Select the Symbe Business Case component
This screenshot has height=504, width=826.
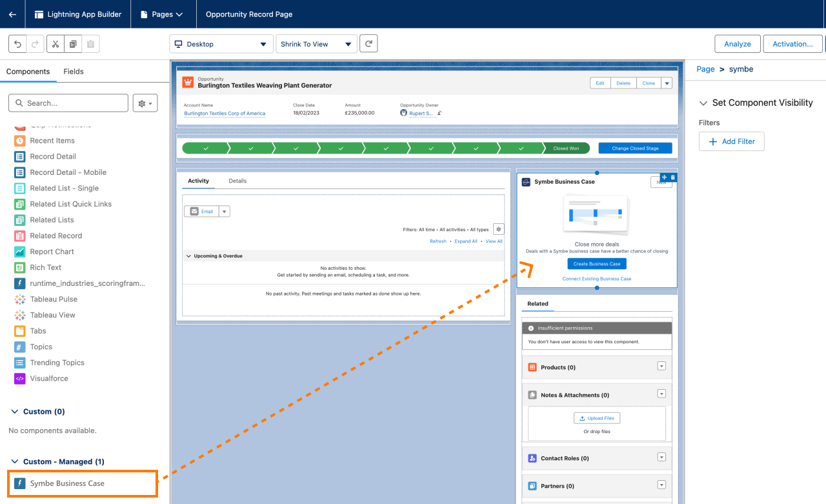[x=83, y=483]
